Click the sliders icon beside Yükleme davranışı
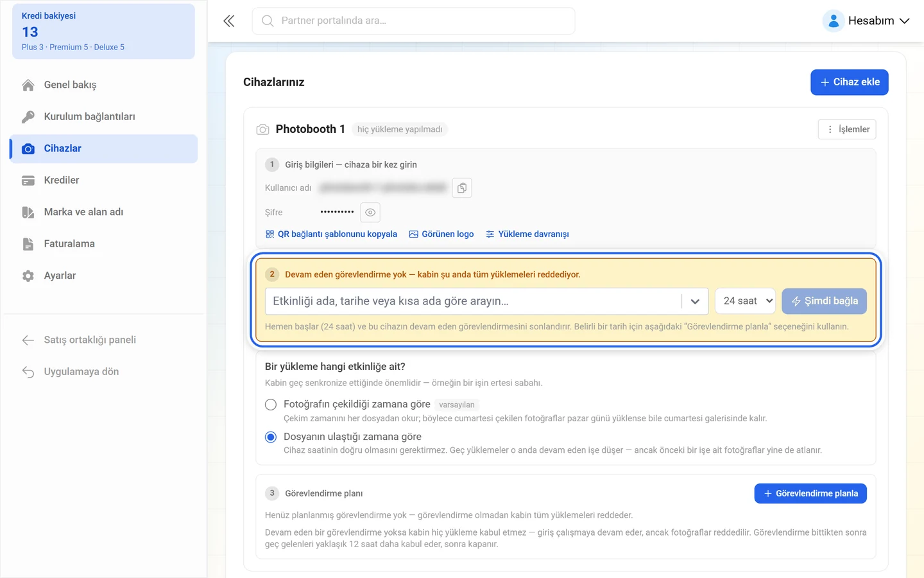The height and width of the screenshot is (578, 924). pos(490,234)
